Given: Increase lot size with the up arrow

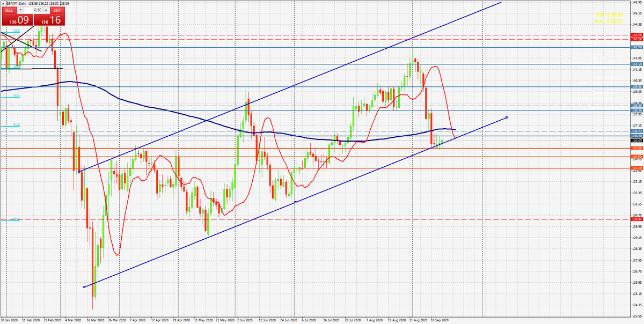Looking at the screenshot, I should [46, 10].
